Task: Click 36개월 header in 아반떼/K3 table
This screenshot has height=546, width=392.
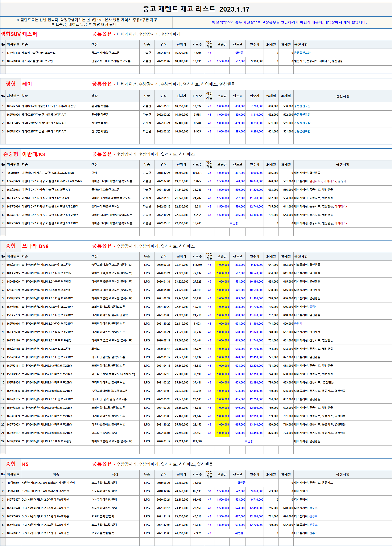Action: 286,164
